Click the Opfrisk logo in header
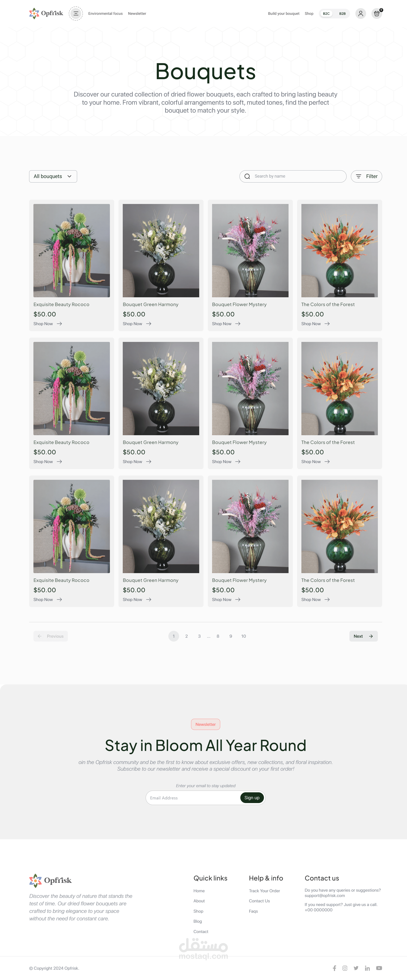This screenshot has width=407, height=980. pyautogui.click(x=46, y=13)
